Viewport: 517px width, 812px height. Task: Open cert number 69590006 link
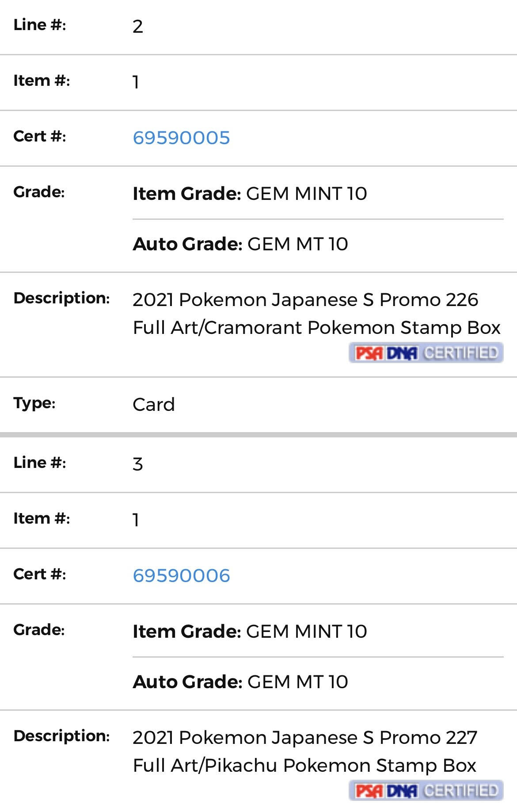tap(181, 576)
